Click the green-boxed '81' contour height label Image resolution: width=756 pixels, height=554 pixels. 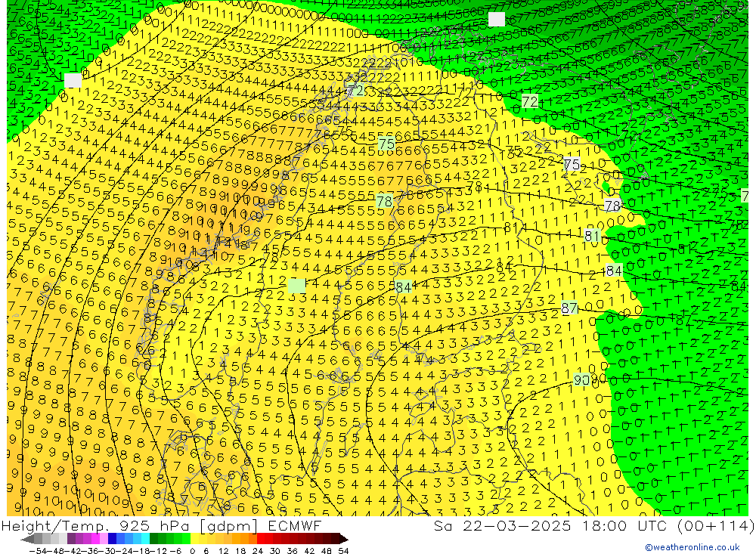point(592,236)
